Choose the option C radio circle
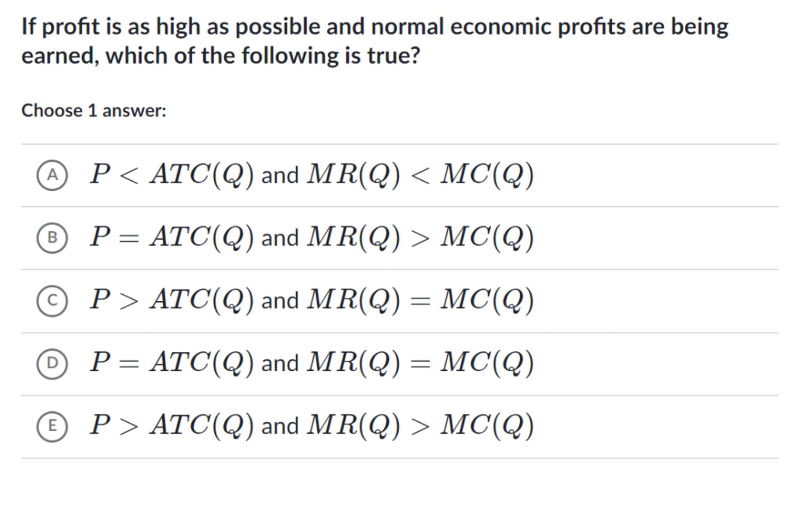This screenshot has width=805, height=532. 52,301
